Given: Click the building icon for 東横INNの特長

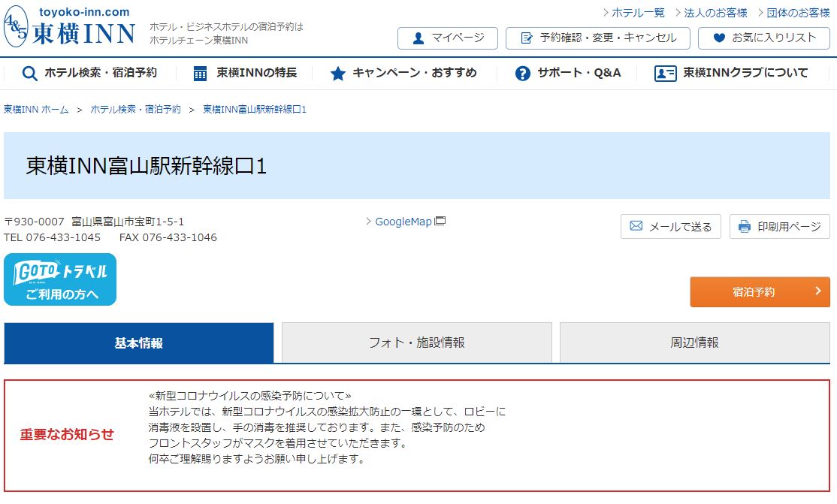Looking at the screenshot, I should [x=200, y=73].
